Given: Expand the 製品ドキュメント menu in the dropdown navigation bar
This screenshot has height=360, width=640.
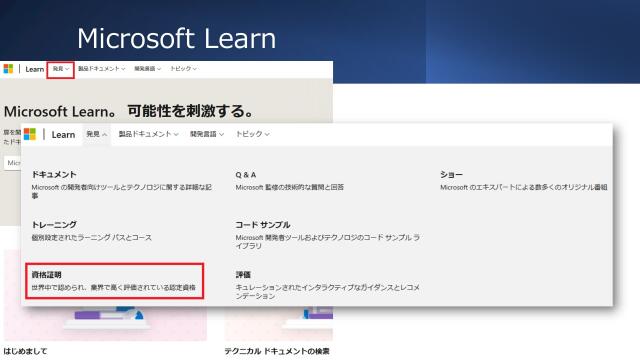Looking at the screenshot, I should (x=149, y=134).
